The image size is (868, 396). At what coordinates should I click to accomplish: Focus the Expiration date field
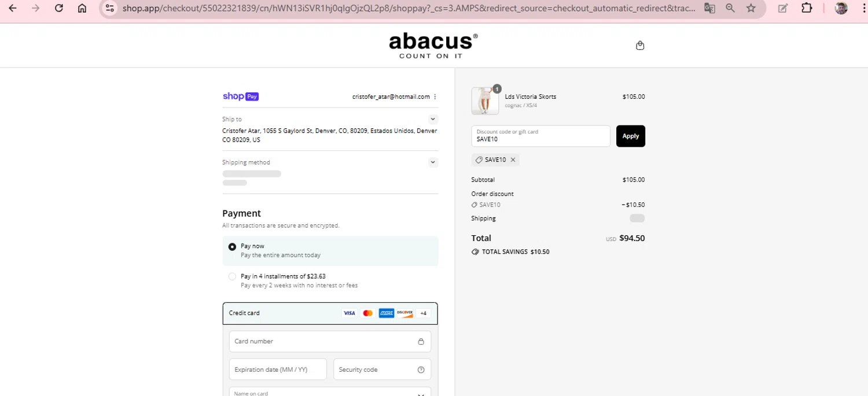click(x=278, y=369)
